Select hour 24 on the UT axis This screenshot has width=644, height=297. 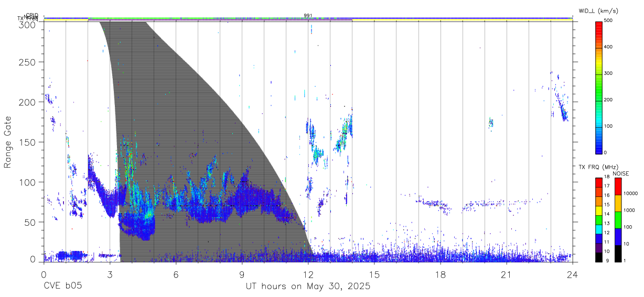[x=572, y=274]
